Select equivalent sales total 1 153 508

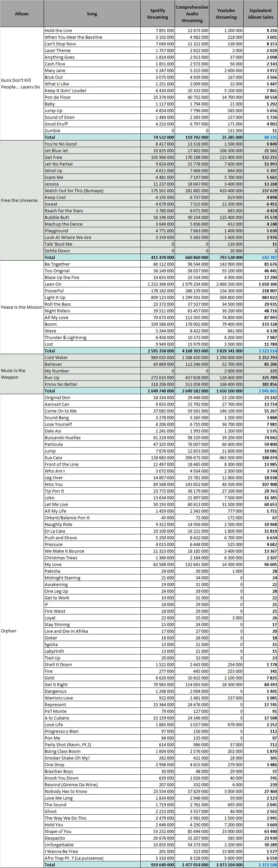(x=268, y=865)
